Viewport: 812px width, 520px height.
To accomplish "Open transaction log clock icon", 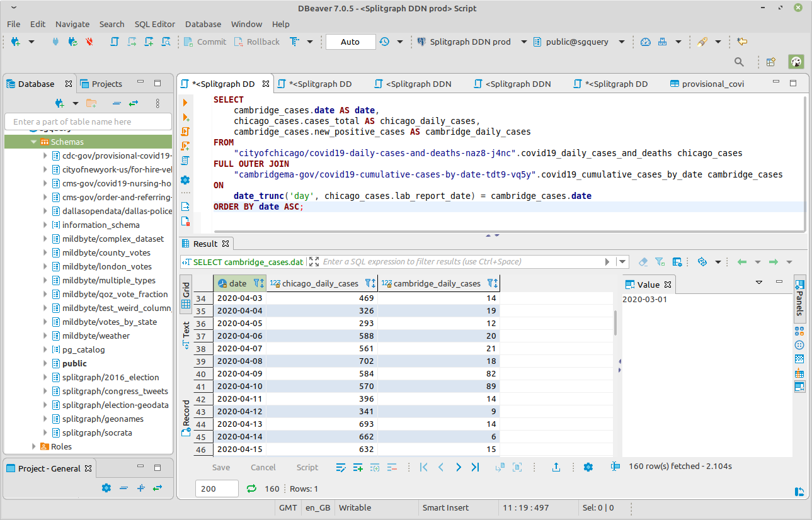I will (x=384, y=42).
